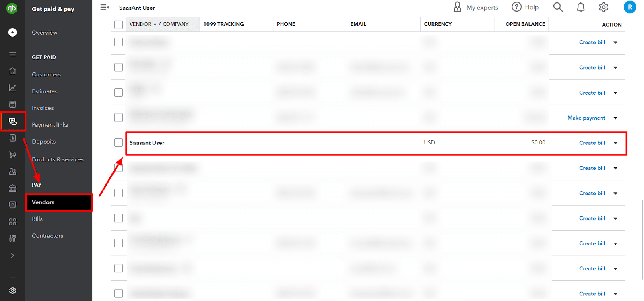644x301 pixels.
Task: Tick the select-all checkbox in table header
Action: tap(118, 25)
